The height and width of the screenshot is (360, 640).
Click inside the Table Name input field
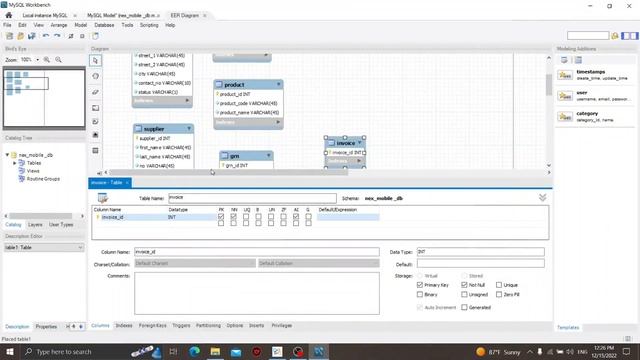click(252, 198)
